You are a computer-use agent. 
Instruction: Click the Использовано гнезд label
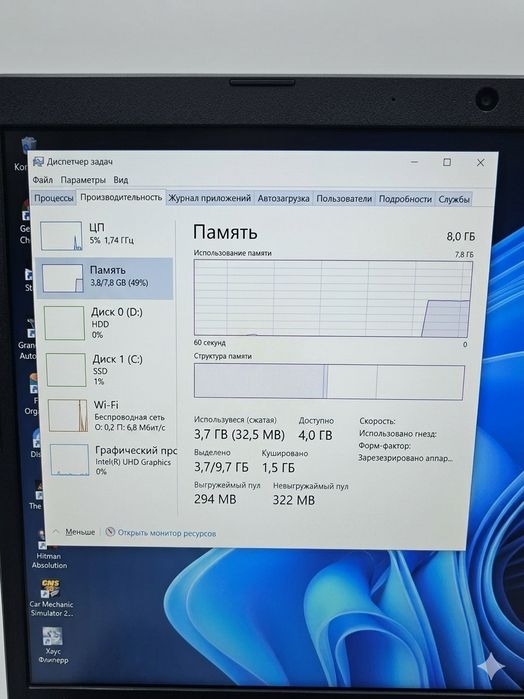coord(397,433)
